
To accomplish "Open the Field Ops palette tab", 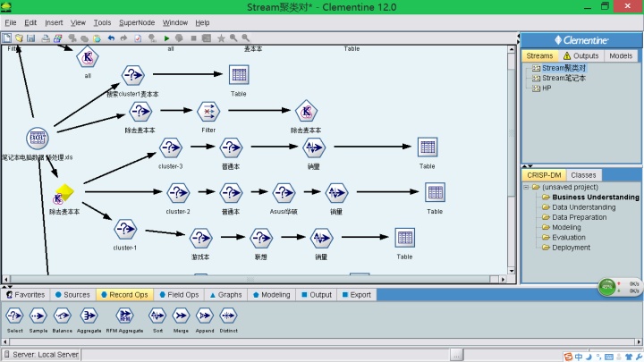I will [x=179, y=295].
